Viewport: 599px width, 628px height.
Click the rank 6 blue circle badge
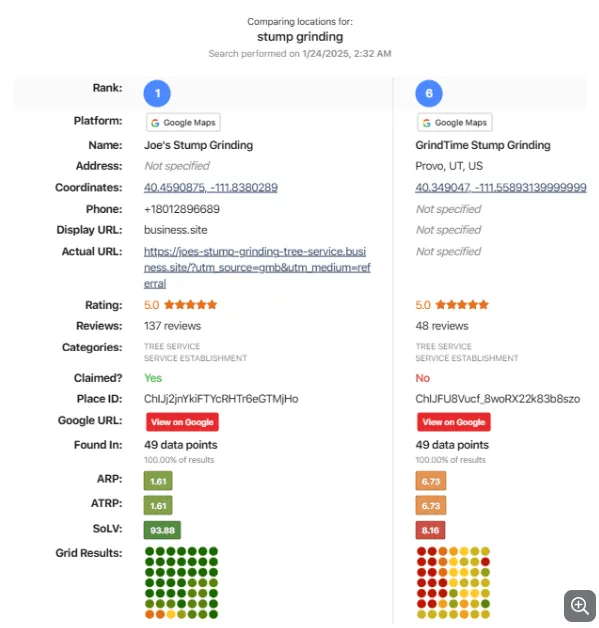click(428, 93)
